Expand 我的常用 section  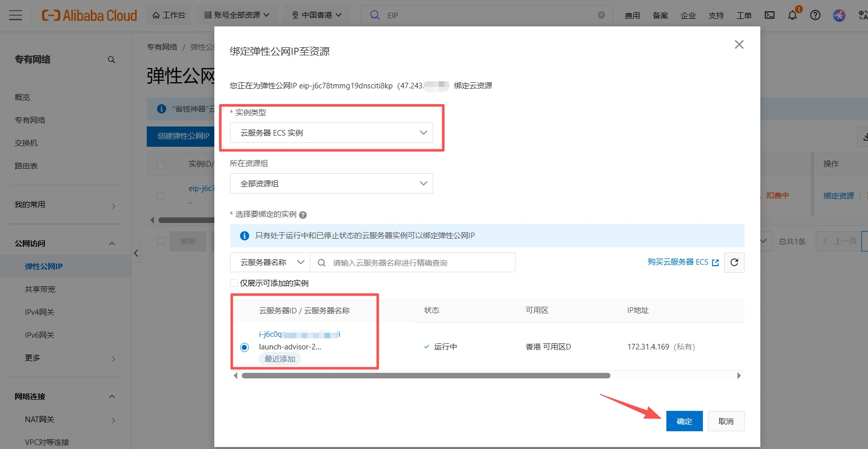(65, 205)
